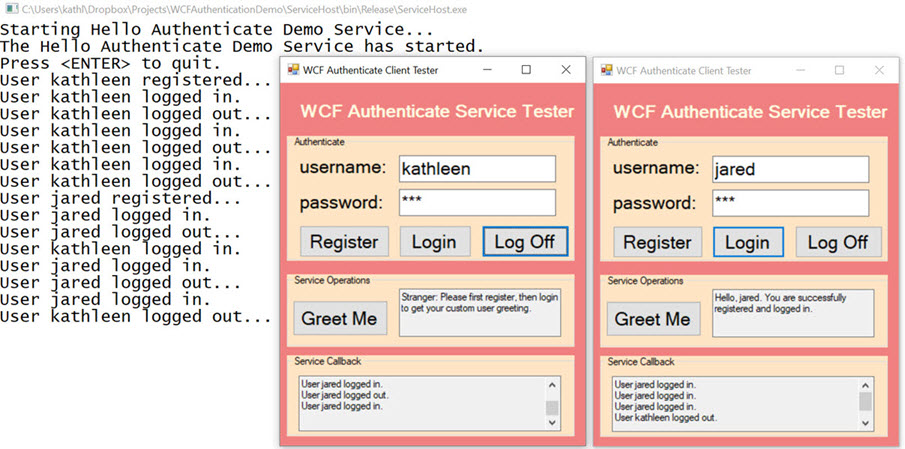
Task: Close the jared client window
Action: (x=880, y=70)
